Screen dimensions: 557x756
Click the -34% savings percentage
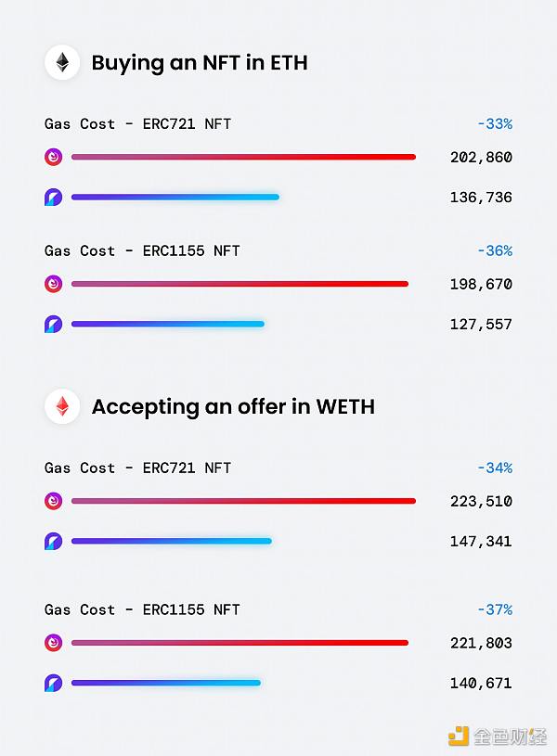click(x=494, y=468)
